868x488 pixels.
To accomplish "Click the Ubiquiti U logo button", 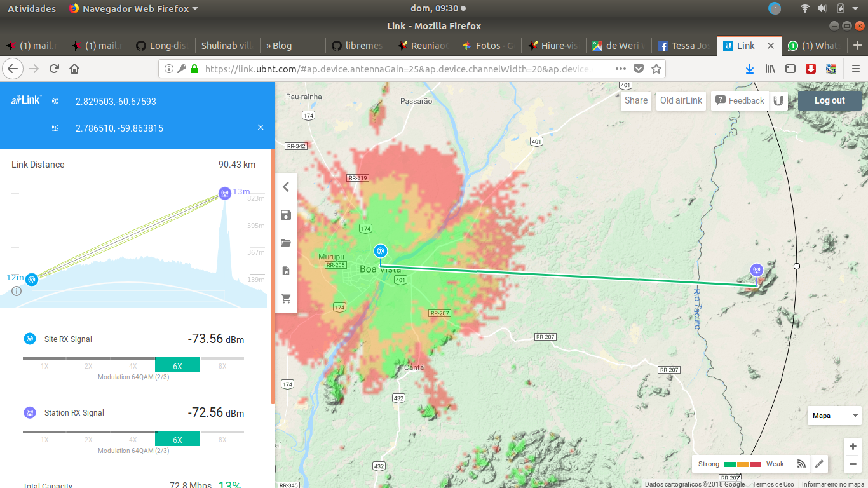I will click(778, 100).
